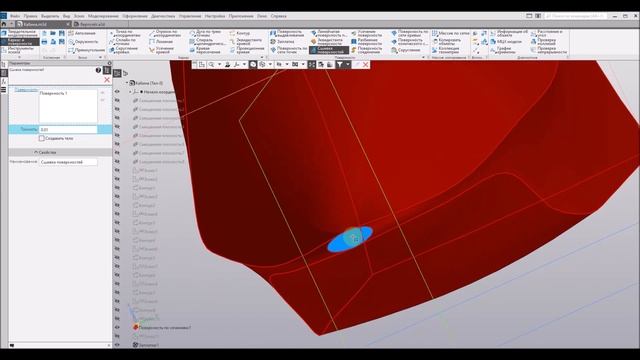
Task: Toggle visibility of Заплатка:1
Action: click(x=117, y=345)
